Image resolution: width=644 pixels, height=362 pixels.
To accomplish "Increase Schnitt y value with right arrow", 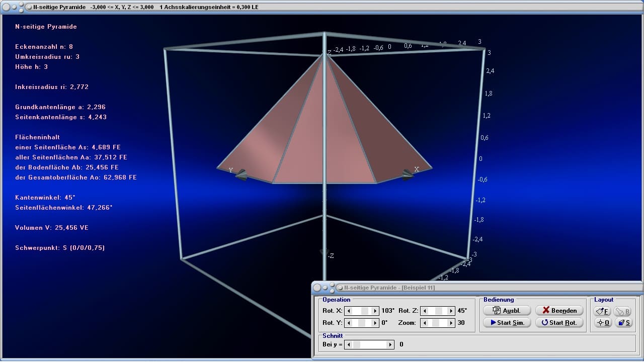I will [x=390, y=344].
